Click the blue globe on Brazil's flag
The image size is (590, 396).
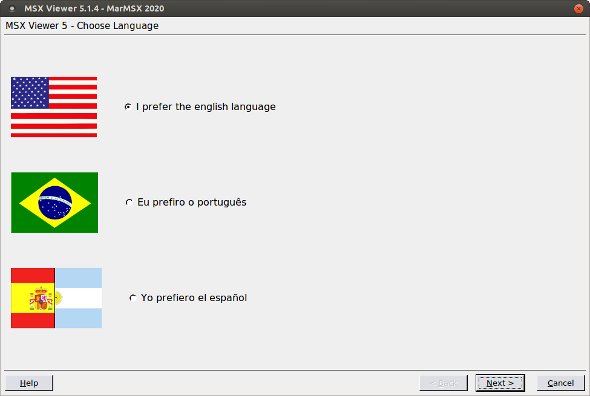pyautogui.click(x=55, y=203)
